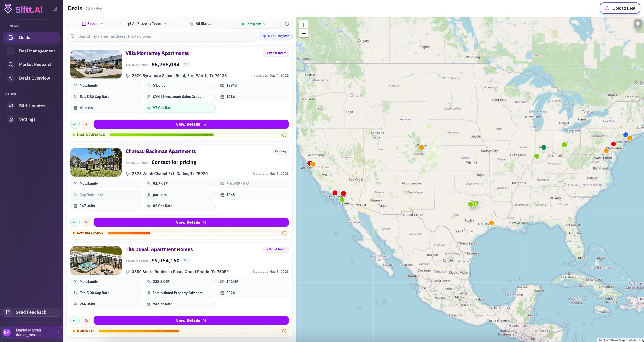Open Deals Overview from the sidebar
The image size is (644, 342).
[35, 78]
